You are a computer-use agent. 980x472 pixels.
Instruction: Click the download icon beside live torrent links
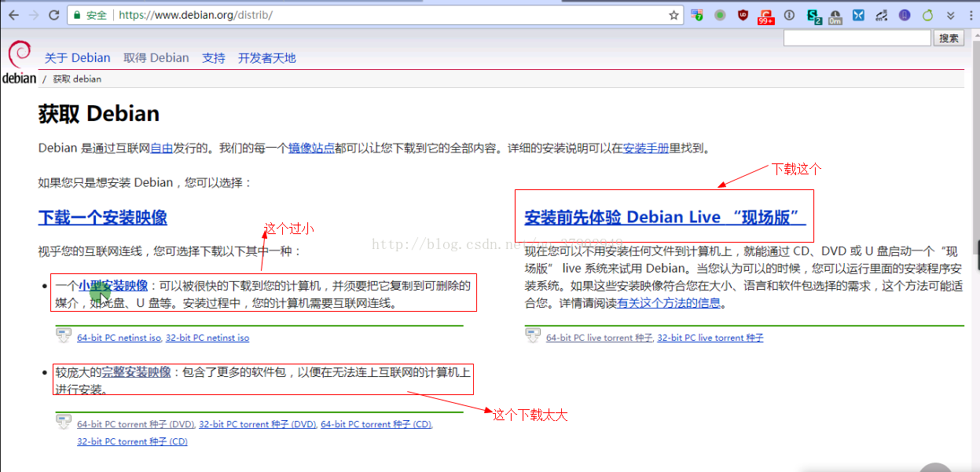[x=533, y=336]
